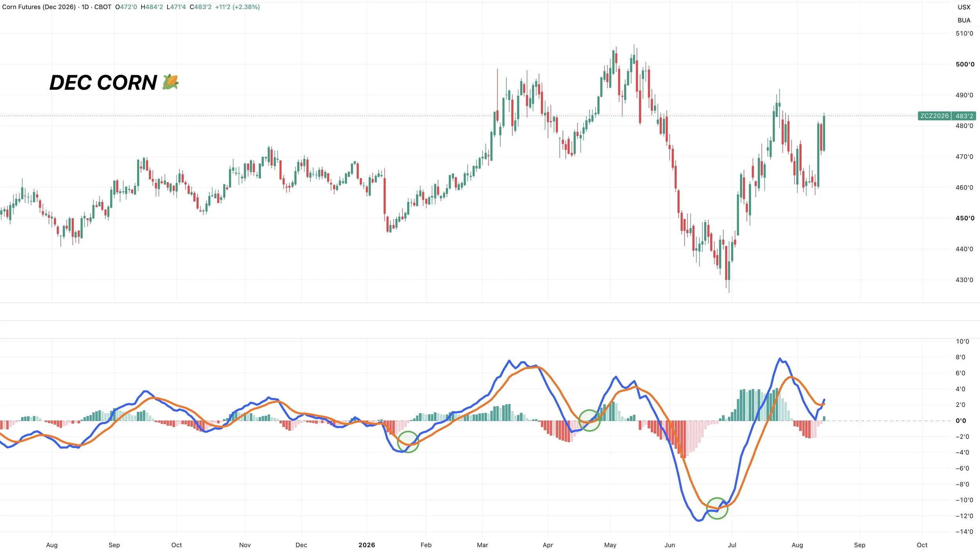
Task: Click the corn emoji beside DEC CORN
Action: [x=171, y=82]
